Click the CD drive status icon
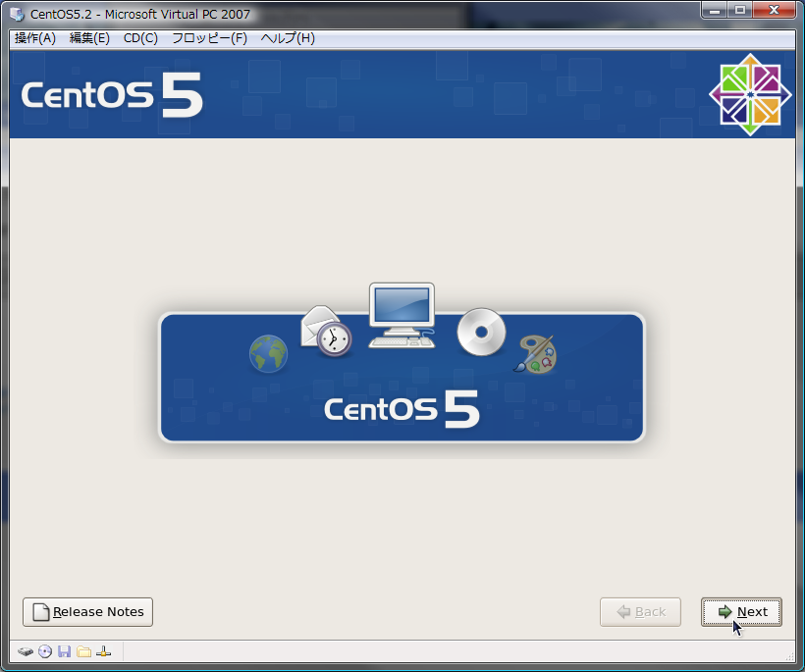This screenshot has height=672, width=805. pos(45,651)
